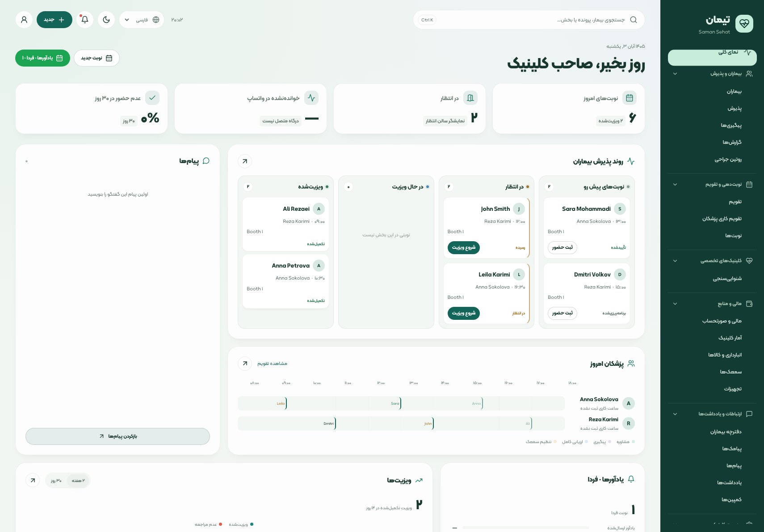Click مشاهده تقویم link
The height and width of the screenshot is (532, 764).
pos(272,364)
